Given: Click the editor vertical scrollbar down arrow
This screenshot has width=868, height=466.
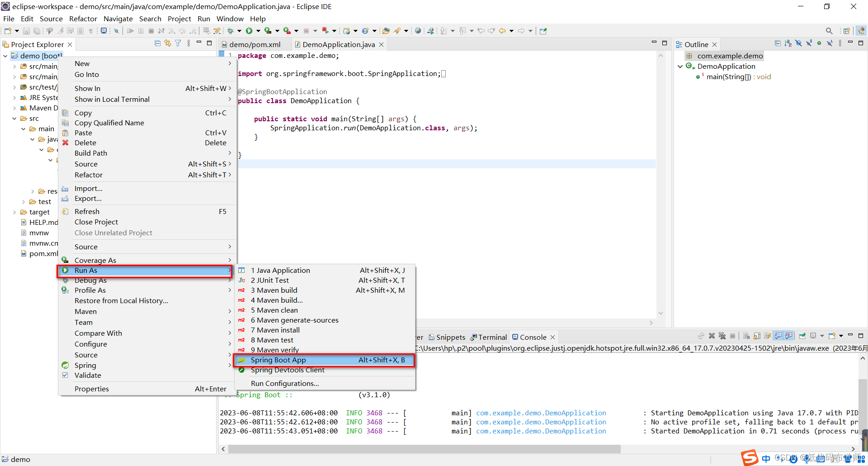Looking at the screenshot, I should (660, 313).
